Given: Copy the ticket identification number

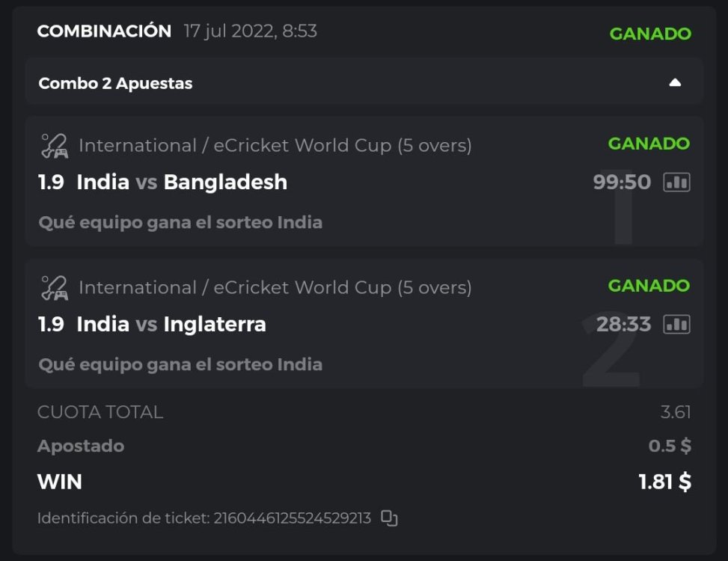Looking at the screenshot, I should 389,518.
